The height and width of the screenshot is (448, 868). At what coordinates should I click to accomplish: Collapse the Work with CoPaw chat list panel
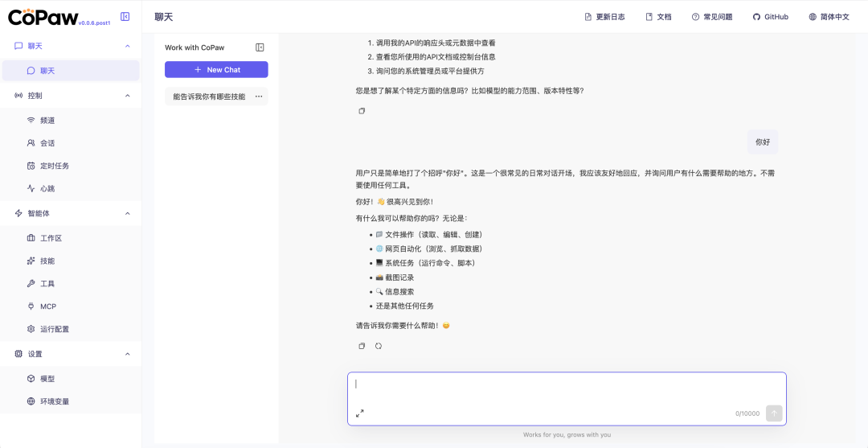tap(260, 47)
